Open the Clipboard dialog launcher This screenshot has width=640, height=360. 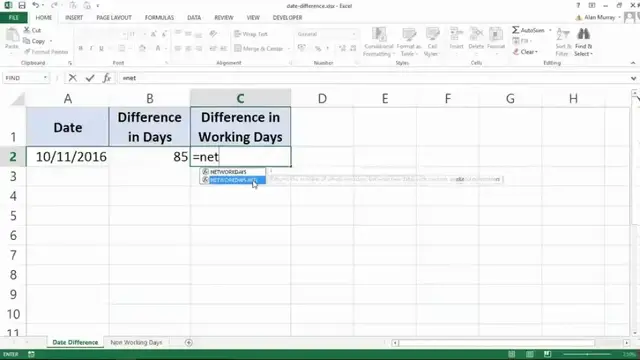(x=70, y=63)
